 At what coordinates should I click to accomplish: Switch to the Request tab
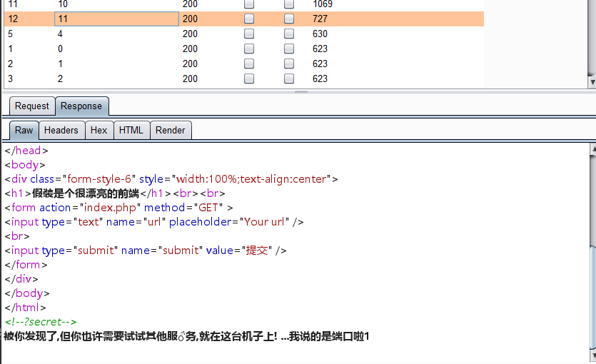click(x=32, y=106)
